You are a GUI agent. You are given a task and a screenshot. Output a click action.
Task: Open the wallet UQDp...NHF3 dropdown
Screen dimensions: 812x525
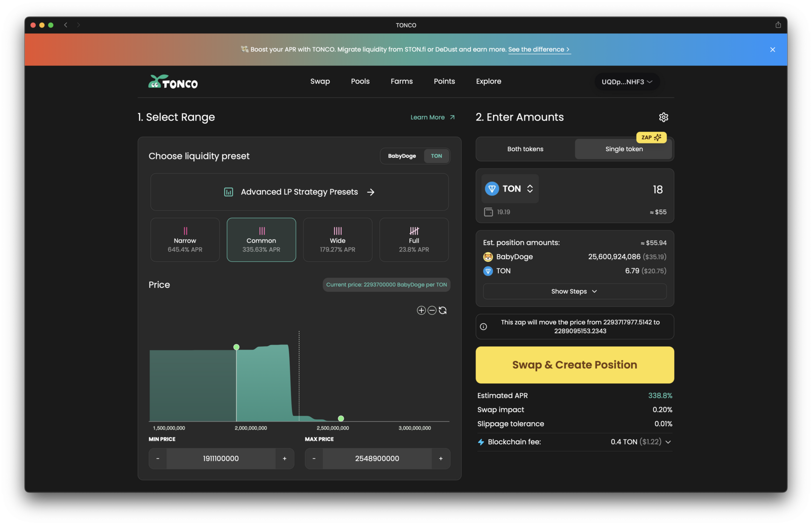[627, 82]
